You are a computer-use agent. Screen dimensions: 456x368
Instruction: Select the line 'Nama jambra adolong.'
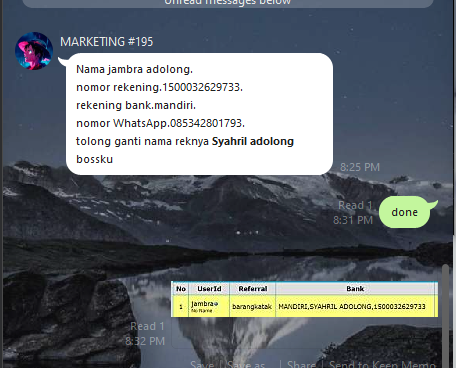[x=134, y=69]
